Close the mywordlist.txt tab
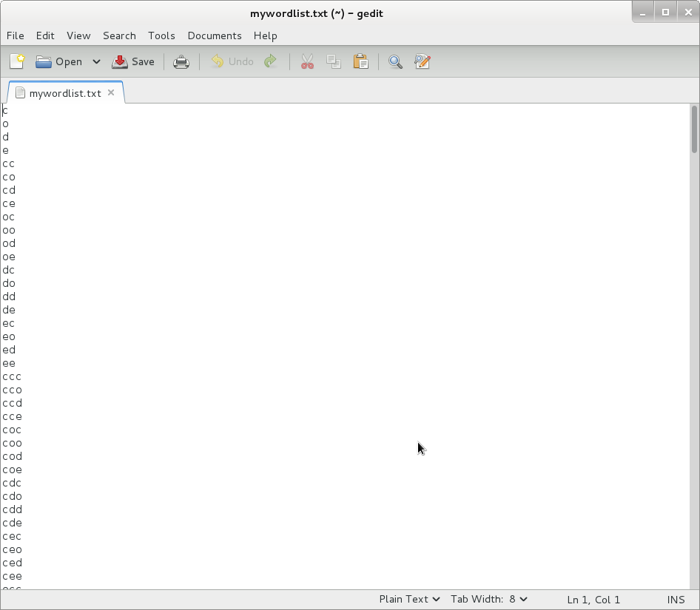 click(111, 92)
